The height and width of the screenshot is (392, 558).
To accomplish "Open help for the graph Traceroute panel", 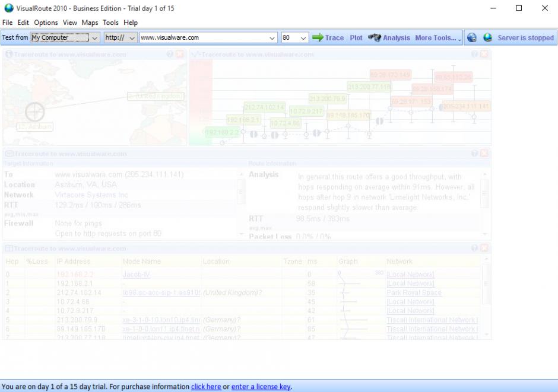I will pyautogui.click(x=474, y=54).
